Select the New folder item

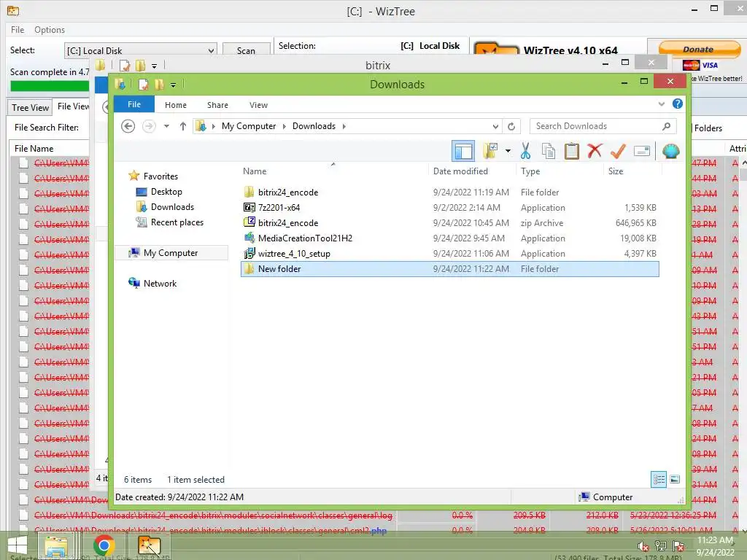[x=449, y=269]
